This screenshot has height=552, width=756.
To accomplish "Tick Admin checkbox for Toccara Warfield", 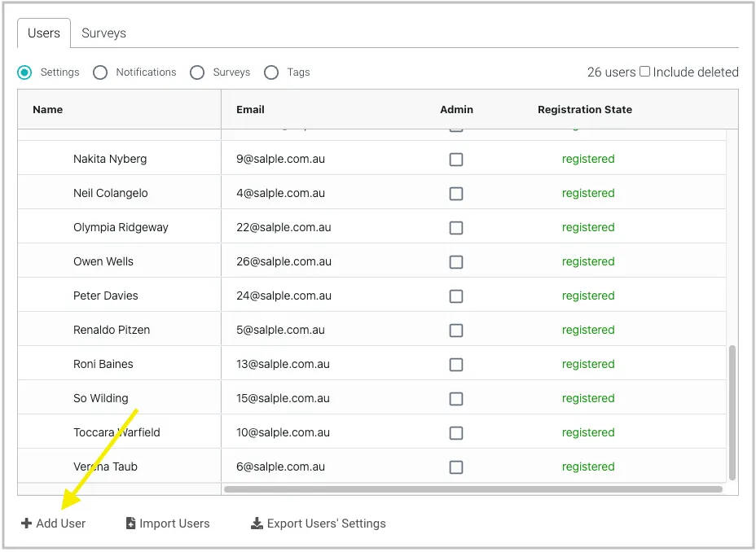I will (456, 433).
